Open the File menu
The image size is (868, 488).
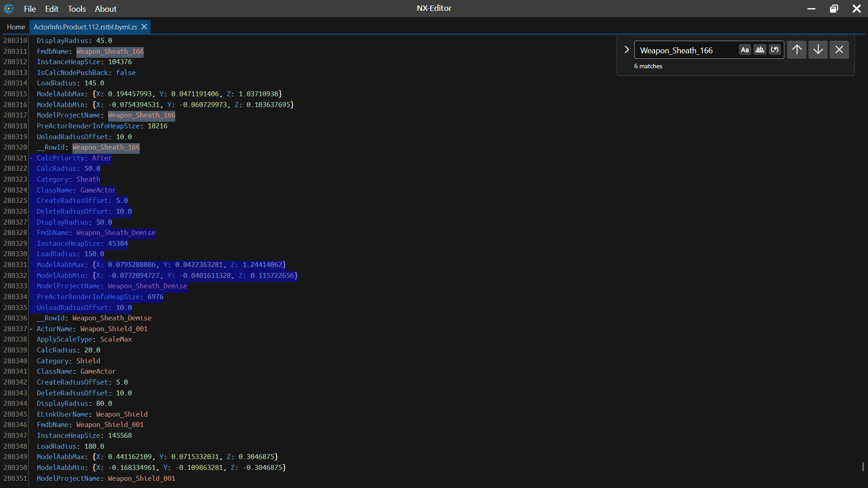(30, 9)
